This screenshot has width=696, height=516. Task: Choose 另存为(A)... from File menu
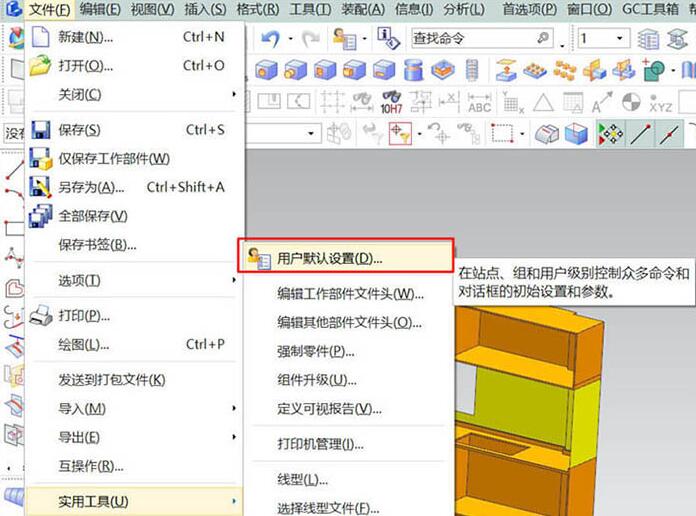tap(90, 187)
